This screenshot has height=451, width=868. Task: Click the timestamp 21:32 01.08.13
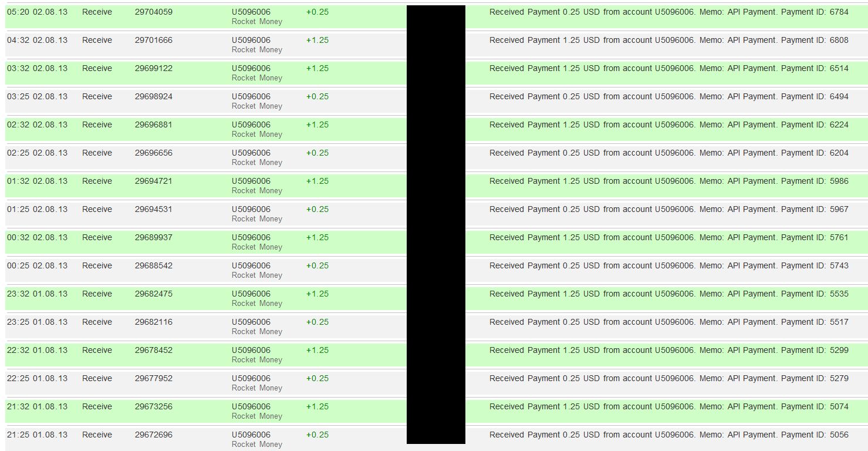37,406
